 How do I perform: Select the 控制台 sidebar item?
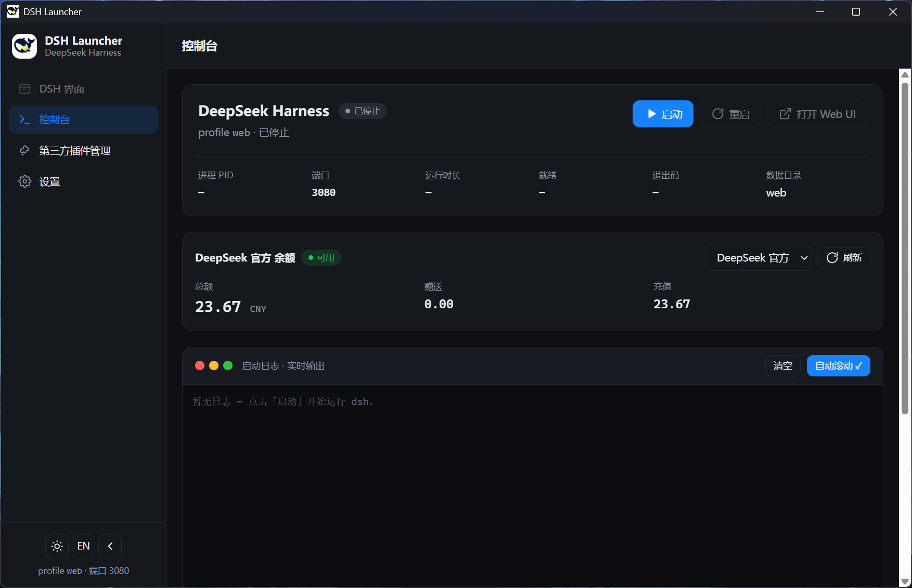(83, 120)
